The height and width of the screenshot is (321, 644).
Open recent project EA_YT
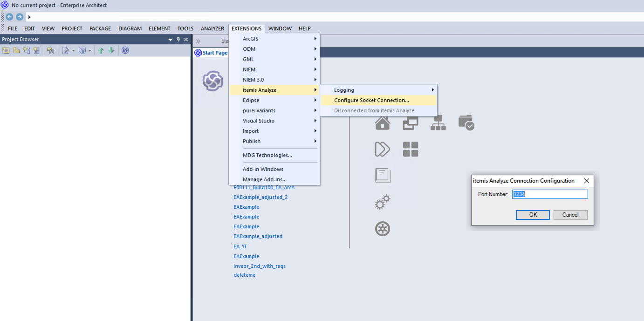240,246
